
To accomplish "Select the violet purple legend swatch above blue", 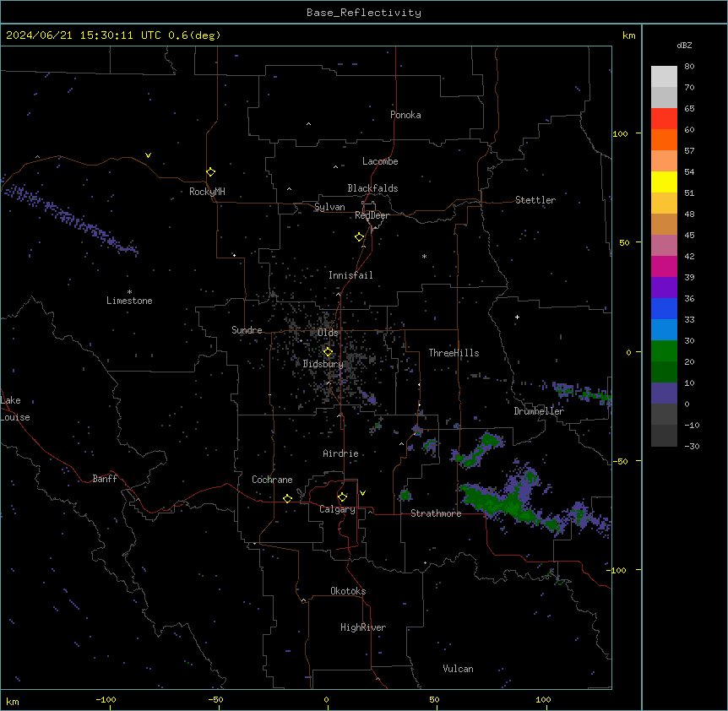I will pos(664,287).
